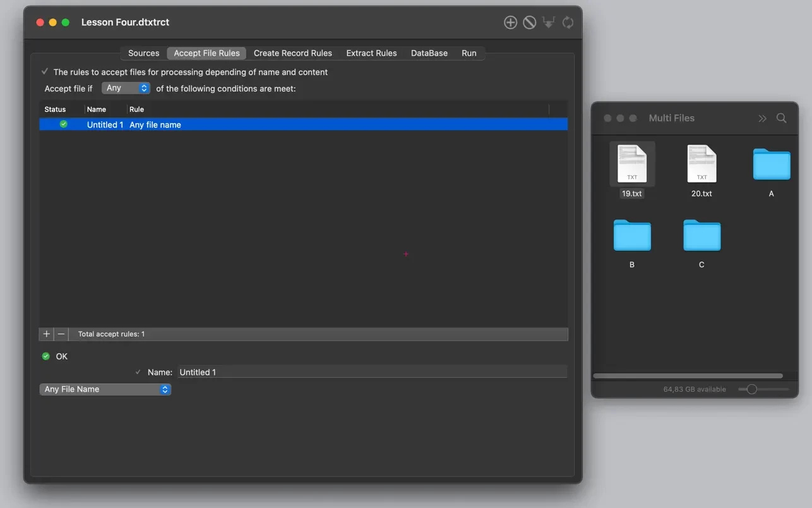This screenshot has width=812, height=508.
Task: Go to the Extract Rules tab
Action: [x=371, y=53]
